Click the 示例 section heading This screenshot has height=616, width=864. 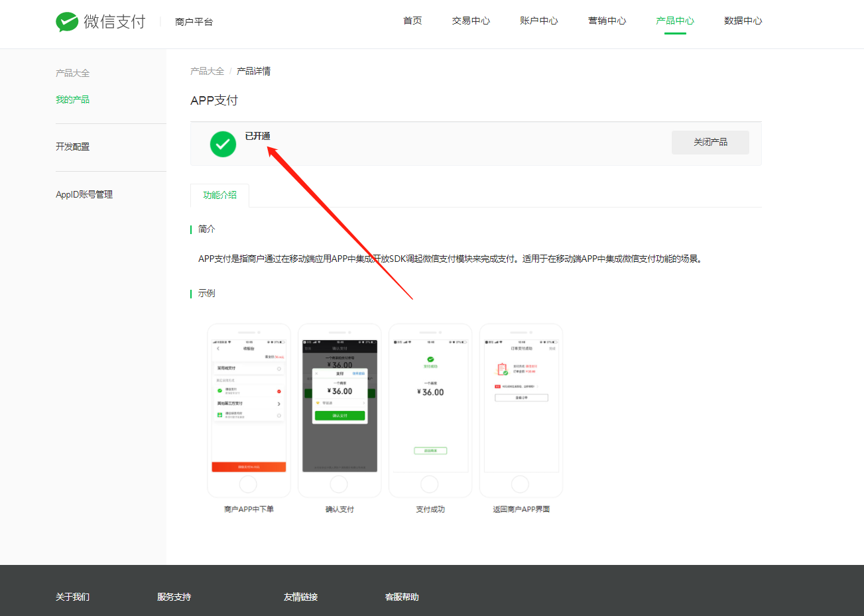tap(206, 293)
